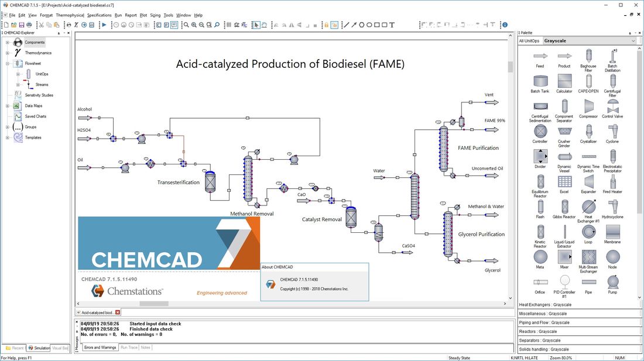
Task: Create a new simulation with the New icon
Action: [x=6, y=25]
